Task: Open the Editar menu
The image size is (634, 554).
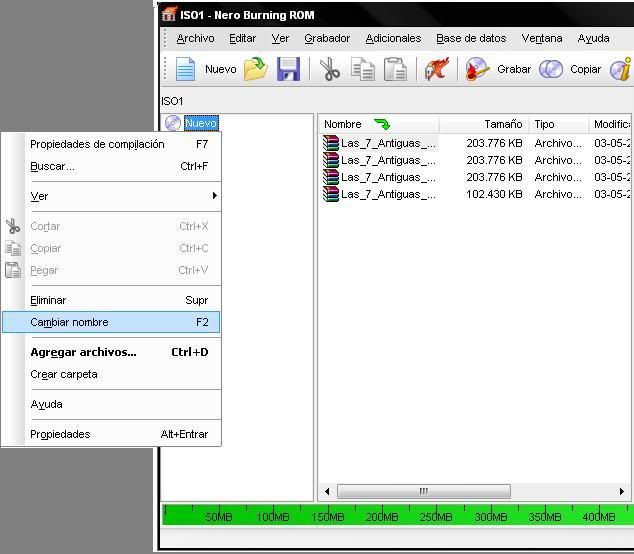Action: [x=243, y=38]
